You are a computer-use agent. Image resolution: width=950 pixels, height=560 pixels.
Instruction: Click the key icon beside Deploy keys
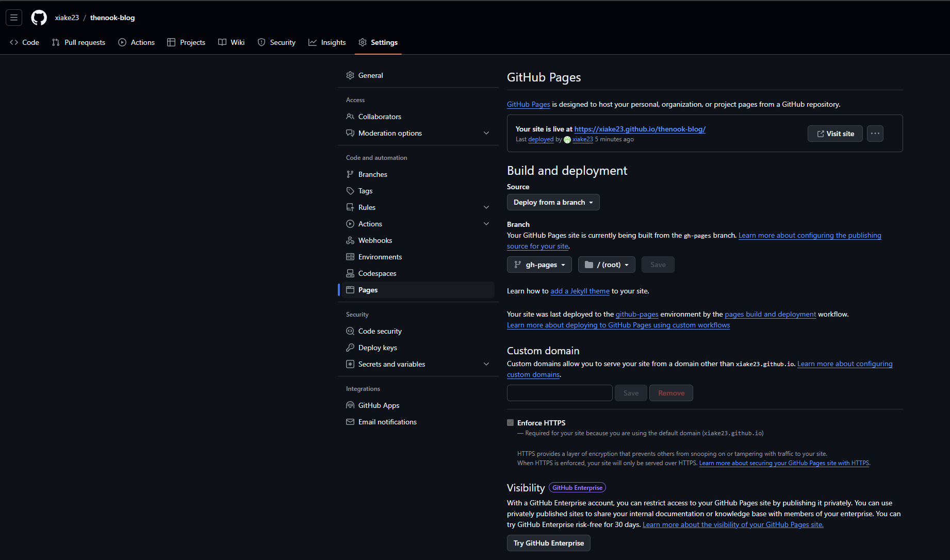click(x=350, y=348)
